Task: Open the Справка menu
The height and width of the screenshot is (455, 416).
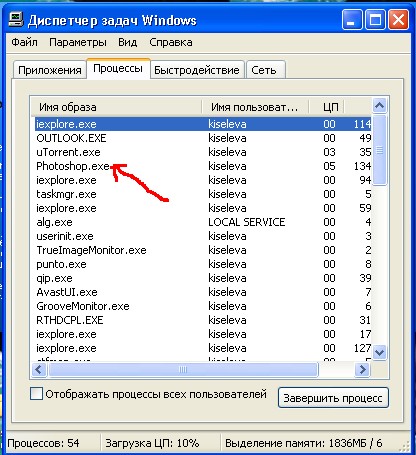Action: pyautogui.click(x=171, y=42)
